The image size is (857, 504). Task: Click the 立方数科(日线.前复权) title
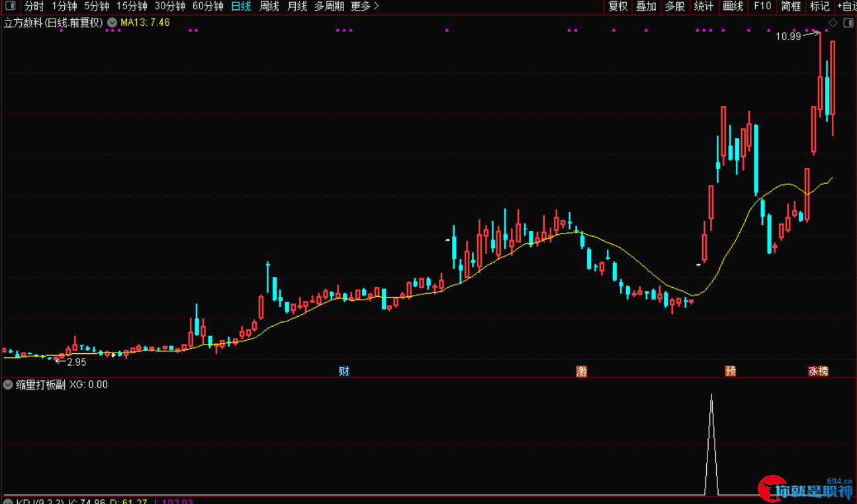coord(54,22)
